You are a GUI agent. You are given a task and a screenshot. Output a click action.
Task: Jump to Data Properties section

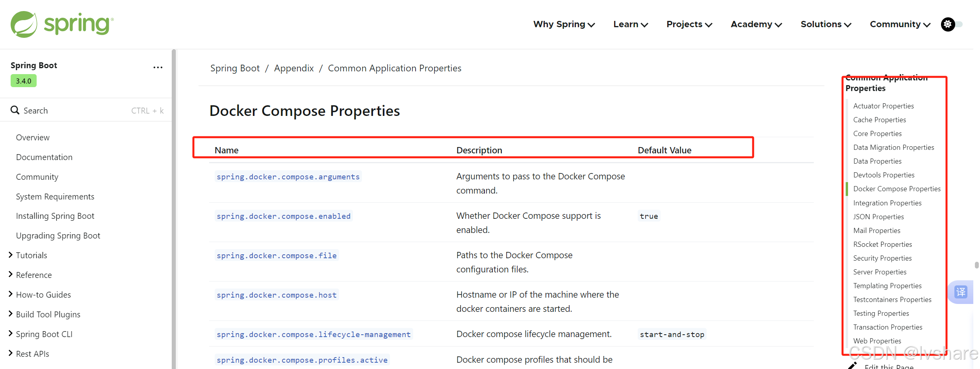point(877,161)
